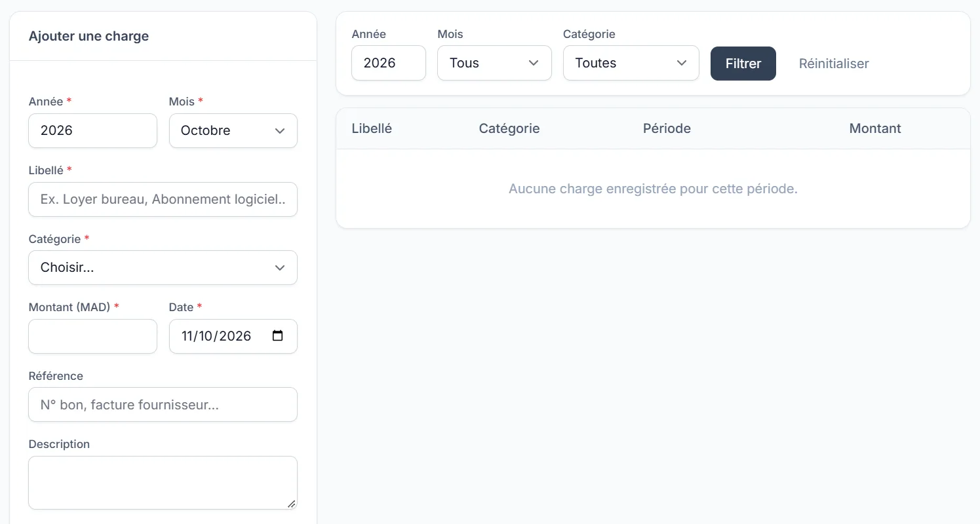Click inside the Description text area
The height and width of the screenshot is (524, 980).
click(163, 483)
